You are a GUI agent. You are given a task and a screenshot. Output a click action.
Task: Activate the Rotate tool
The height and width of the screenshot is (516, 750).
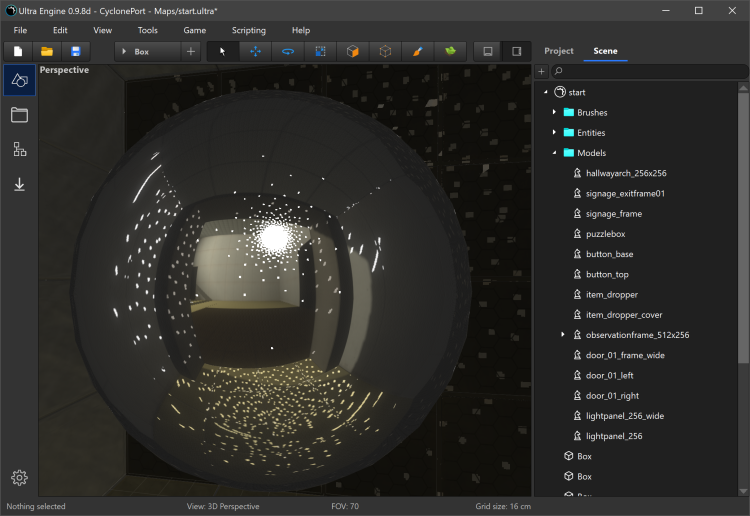(x=288, y=51)
